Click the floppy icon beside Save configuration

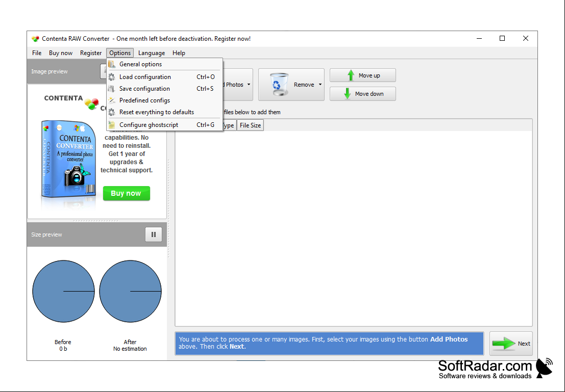112,89
